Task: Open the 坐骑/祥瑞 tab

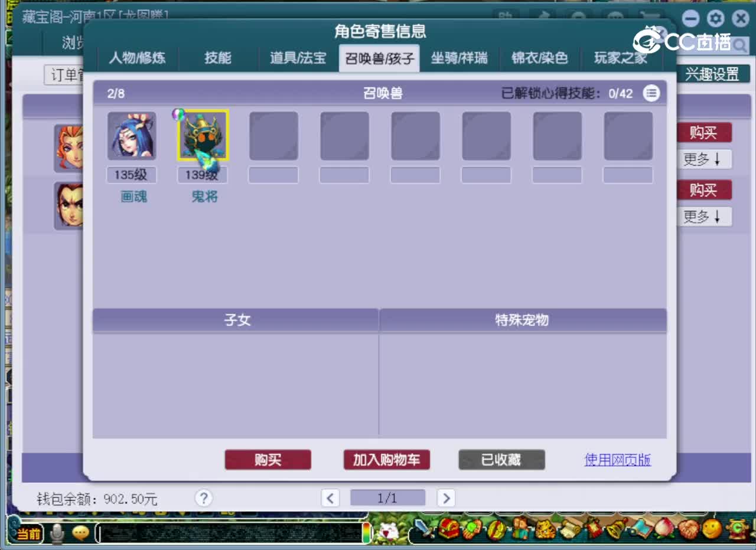Action: [x=459, y=58]
